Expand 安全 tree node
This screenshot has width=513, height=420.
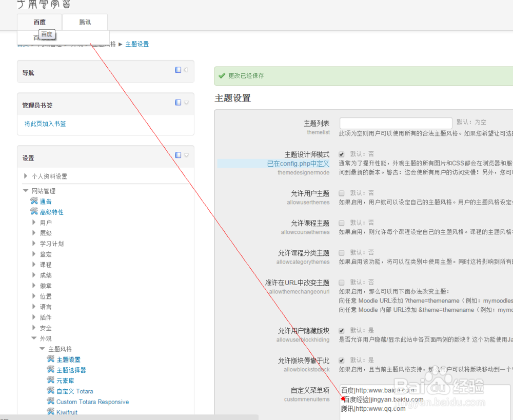[34, 327]
